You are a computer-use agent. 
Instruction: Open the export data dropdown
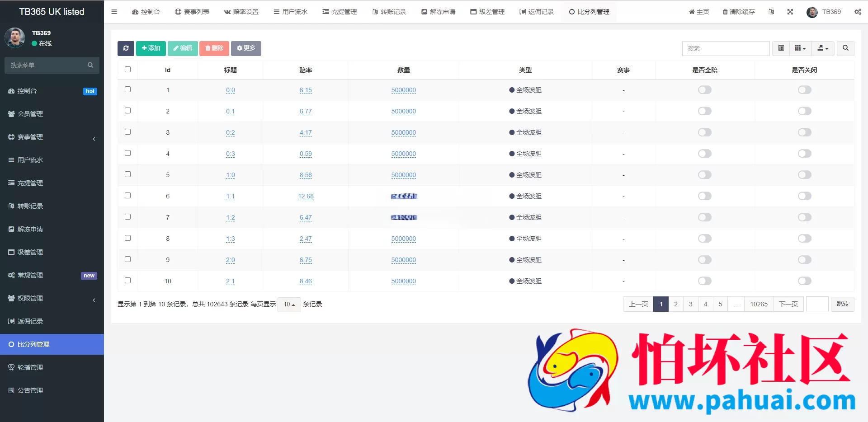tap(823, 48)
